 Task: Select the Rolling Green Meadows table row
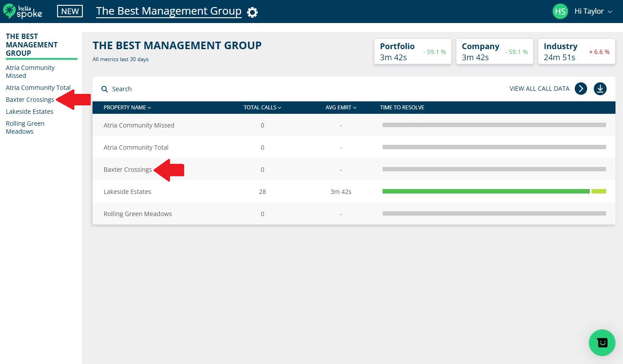coord(310,213)
